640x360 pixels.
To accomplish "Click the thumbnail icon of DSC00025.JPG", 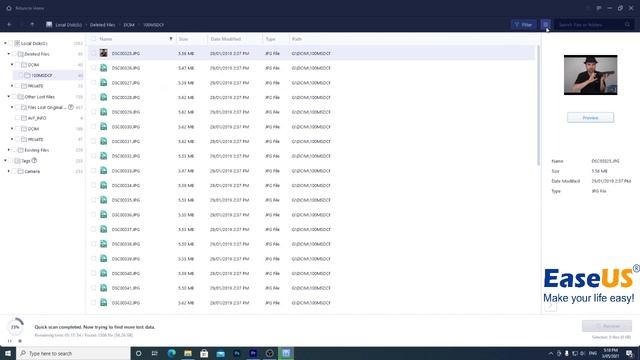I will pos(104,53).
